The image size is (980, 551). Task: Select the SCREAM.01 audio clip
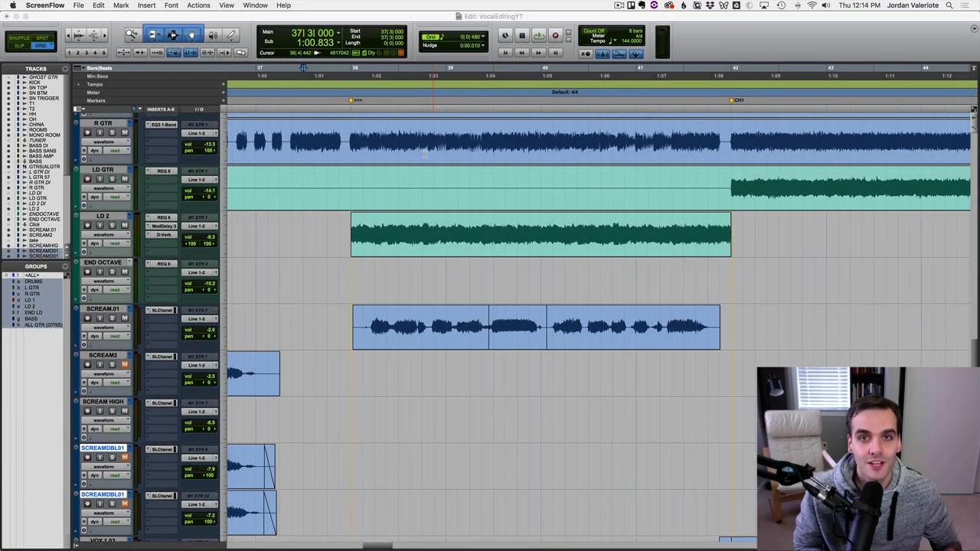(536, 327)
